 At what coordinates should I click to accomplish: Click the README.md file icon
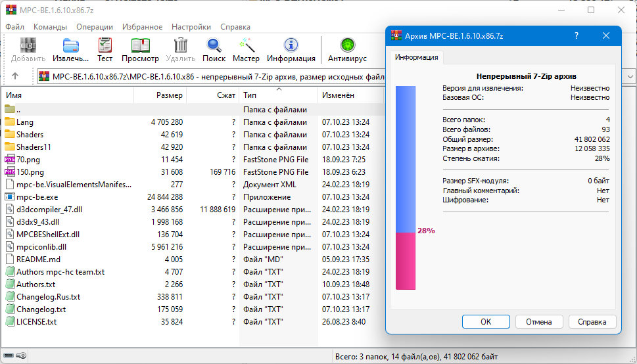tap(10, 259)
